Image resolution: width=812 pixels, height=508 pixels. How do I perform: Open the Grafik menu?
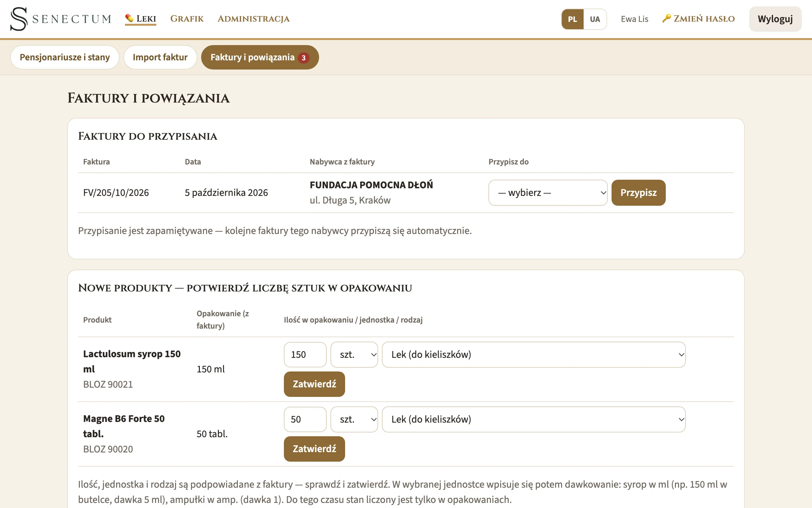pos(187,19)
